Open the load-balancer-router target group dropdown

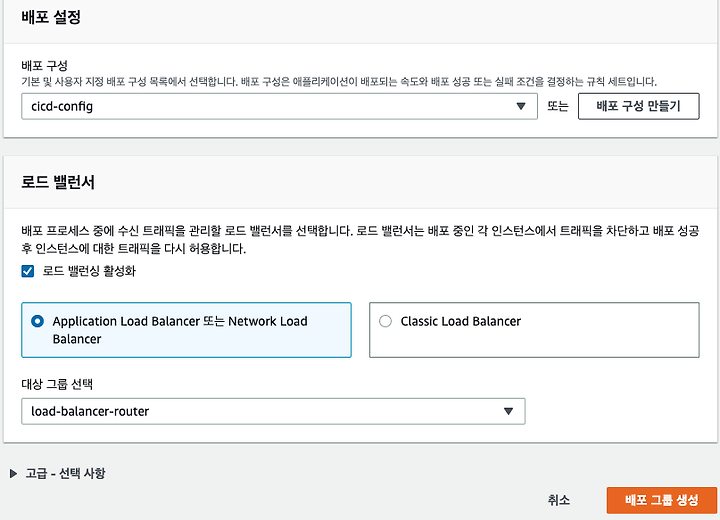pos(273,411)
